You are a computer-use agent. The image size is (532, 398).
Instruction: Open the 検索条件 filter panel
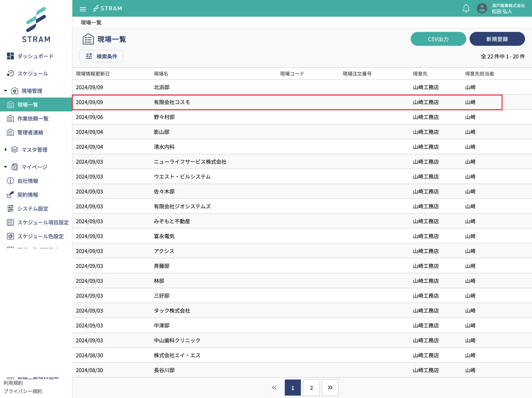101,56
